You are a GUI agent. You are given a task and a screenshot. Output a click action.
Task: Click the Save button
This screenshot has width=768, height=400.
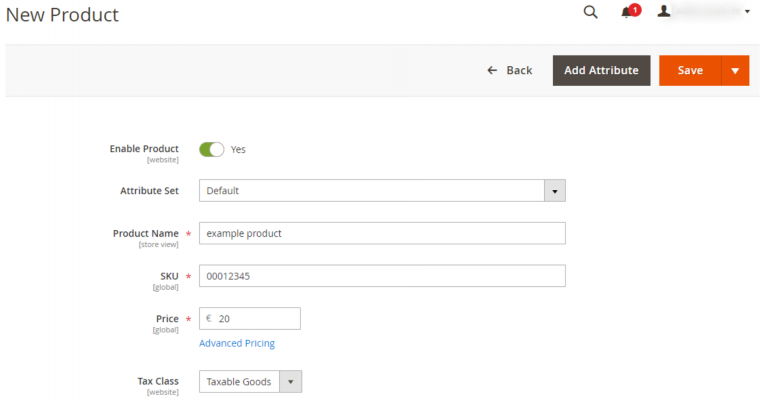690,71
